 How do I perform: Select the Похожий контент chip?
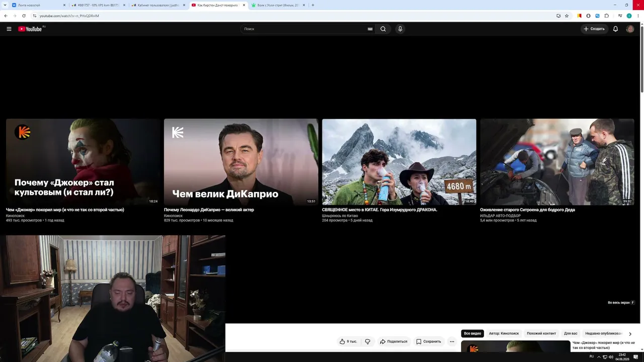(x=541, y=333)
